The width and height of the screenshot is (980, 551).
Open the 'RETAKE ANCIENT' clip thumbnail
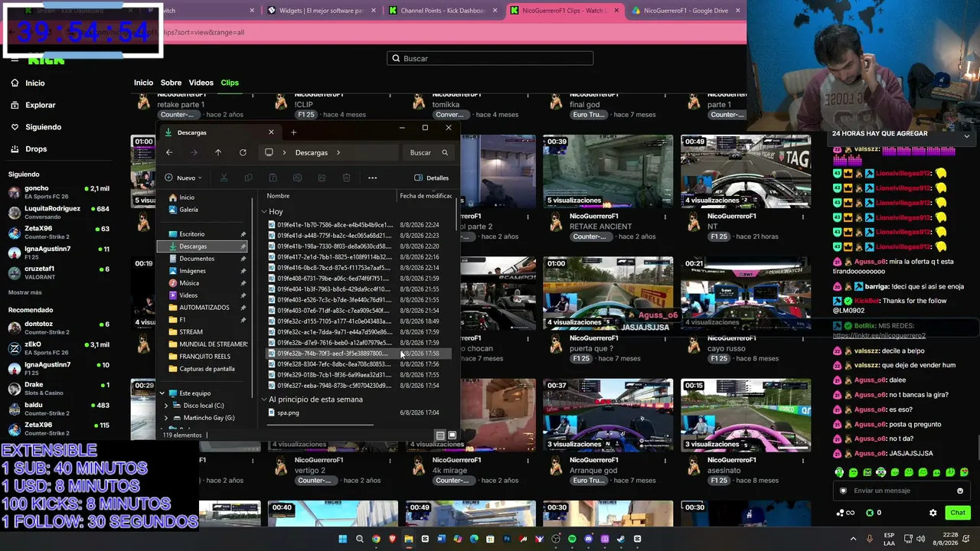608,171
